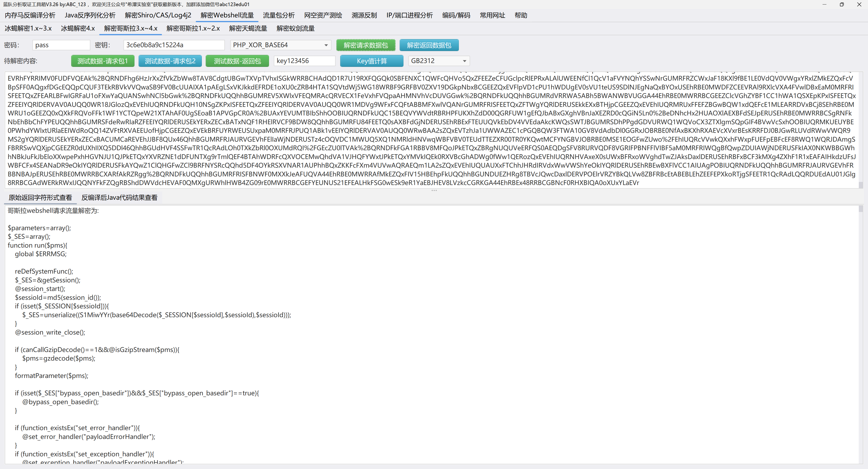The height and width of the screenshot is (469, 868).
Task: Open 解密Shiro/CAS/Log4j2 tab
Action: 158,16
